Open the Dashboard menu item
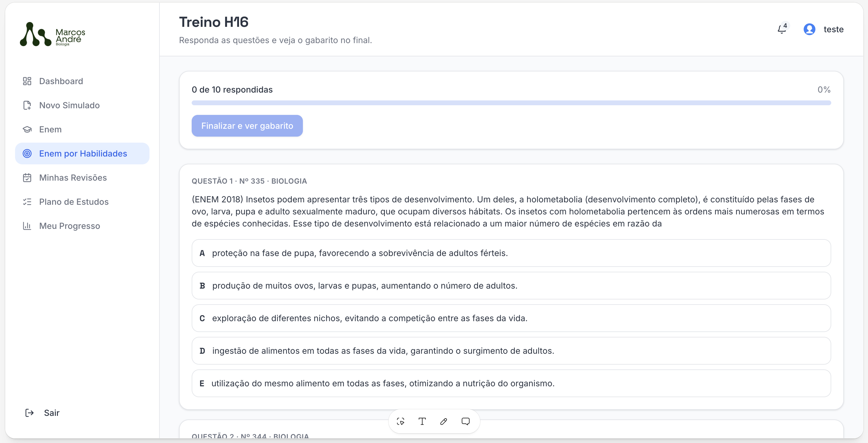This screenshot has width=868, height=443. 82,81
